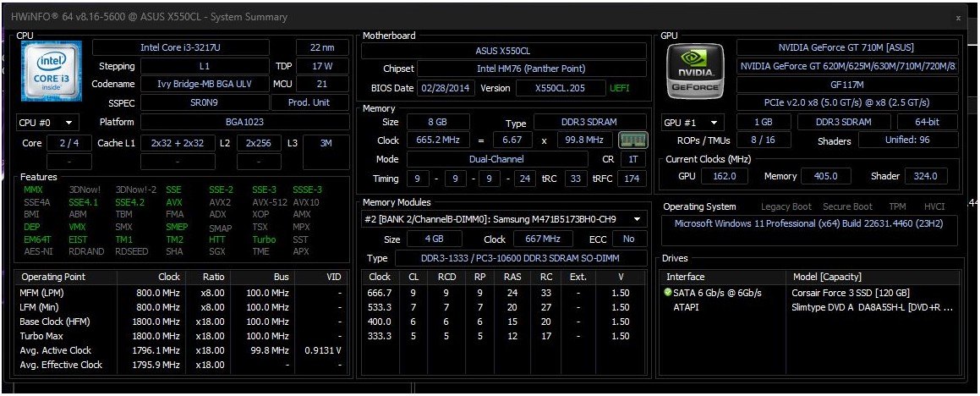This screenshot has height=396, width=980.
Task: Click the GPU memory clock 405.0 value
Action: pyautogui.click(x=825, y=176)
